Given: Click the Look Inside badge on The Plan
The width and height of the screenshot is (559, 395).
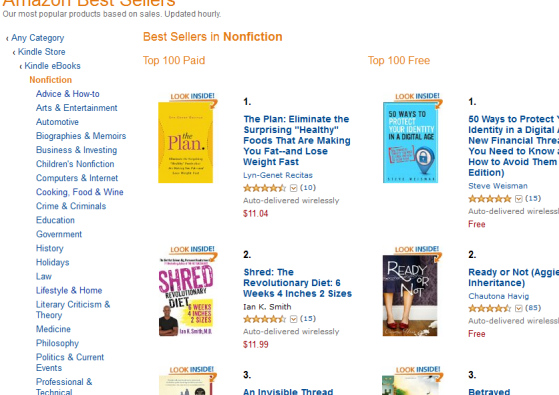Looking at the screenshot, I should [193, 97].
